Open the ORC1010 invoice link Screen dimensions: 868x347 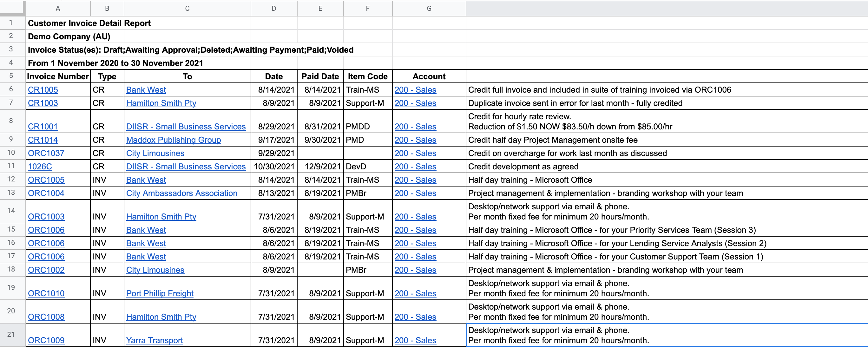46,293
